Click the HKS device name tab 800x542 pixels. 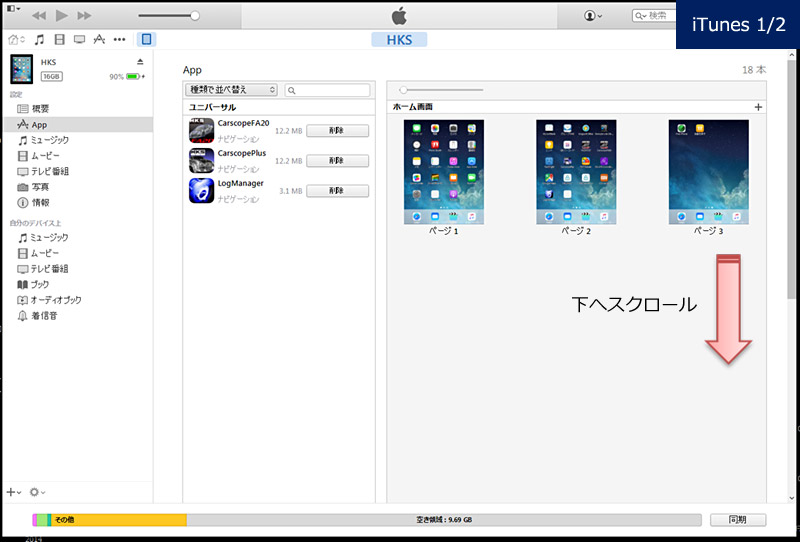(x=399, y=40)
